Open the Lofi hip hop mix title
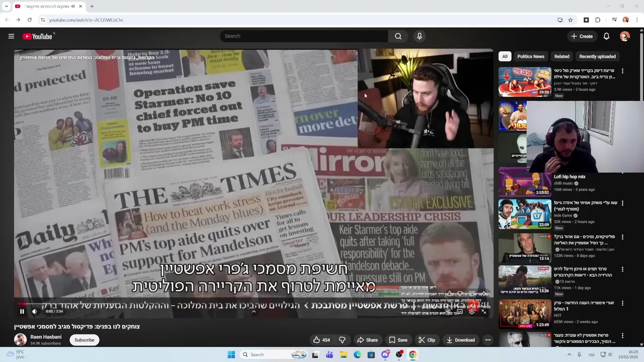Screen dimensions: 644x362 [x=570, y=177]
